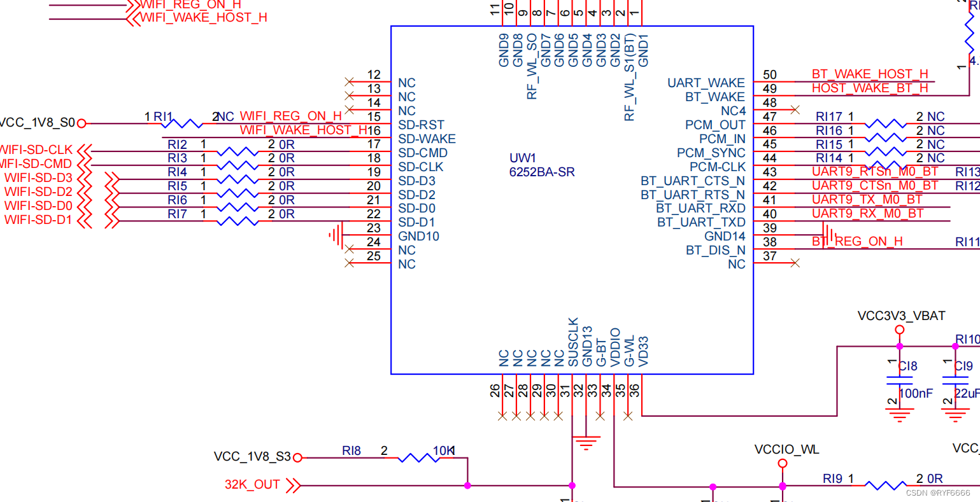This screenshot has width=980, height=502.
Task: Click the RI7 resistor designator
Action: click(178, 214)
